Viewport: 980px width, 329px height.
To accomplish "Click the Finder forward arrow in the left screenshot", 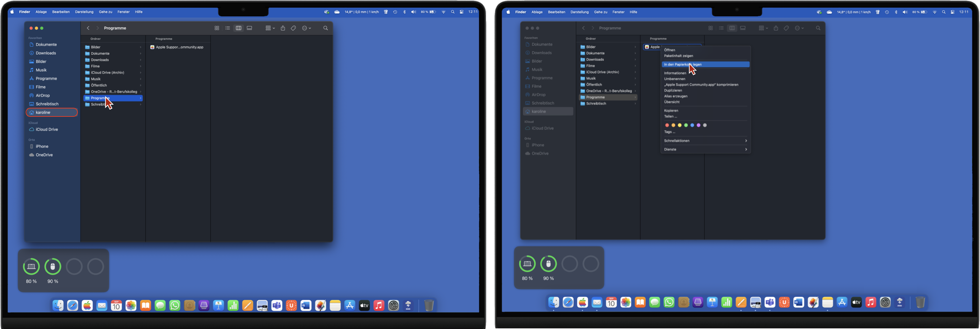I will tap(97, 28).
